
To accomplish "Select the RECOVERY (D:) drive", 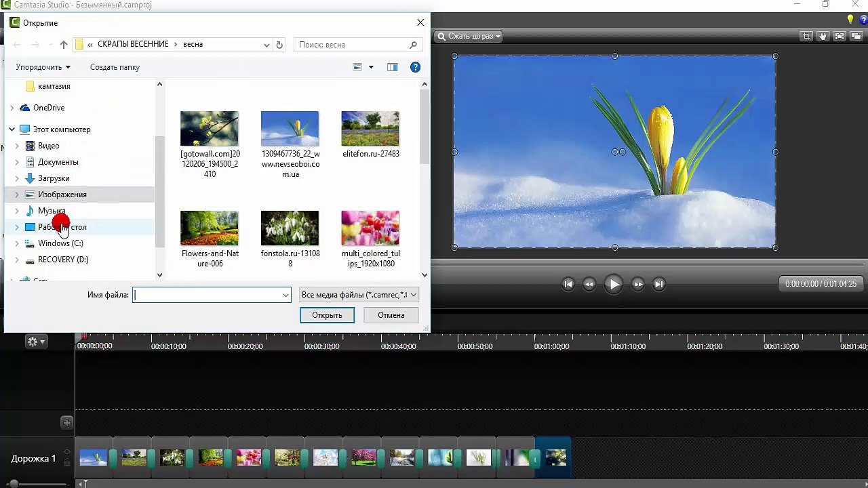I will 63,260.
